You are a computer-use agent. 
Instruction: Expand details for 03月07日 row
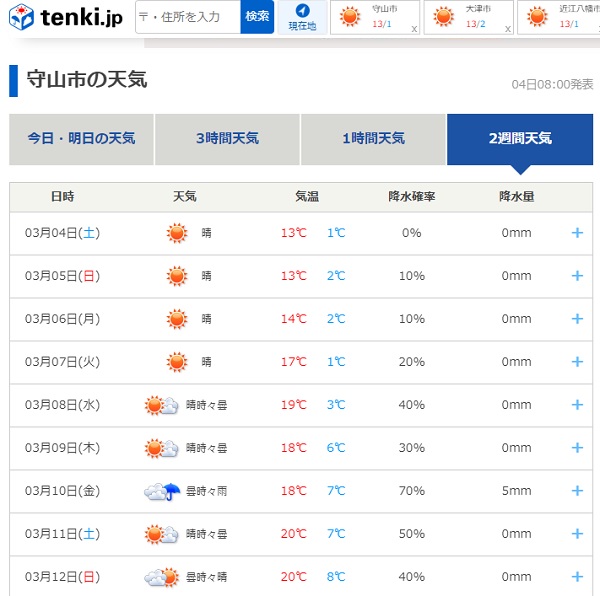click(577, 362)
